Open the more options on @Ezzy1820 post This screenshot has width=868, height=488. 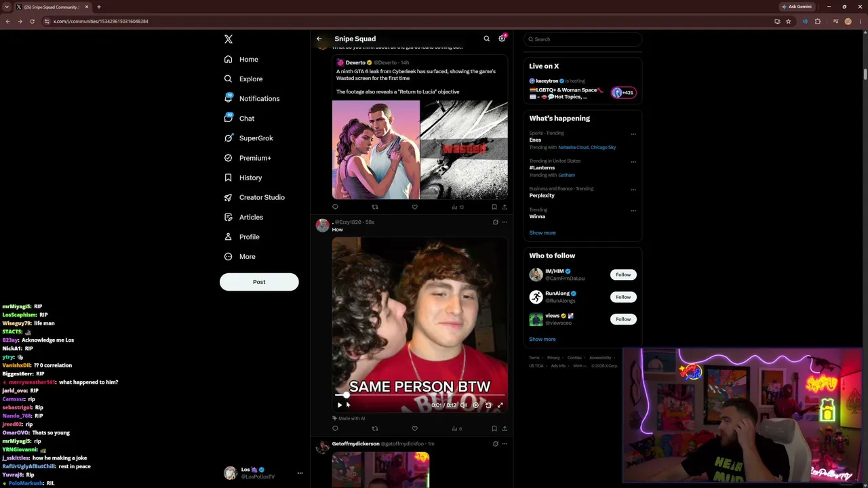pos(504,222)
